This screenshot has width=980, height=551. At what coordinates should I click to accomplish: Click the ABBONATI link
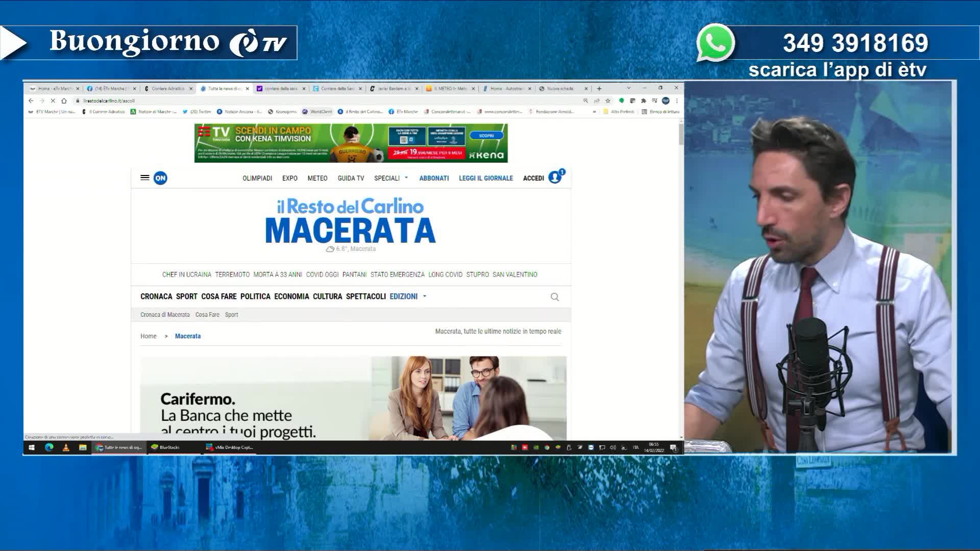434,178
